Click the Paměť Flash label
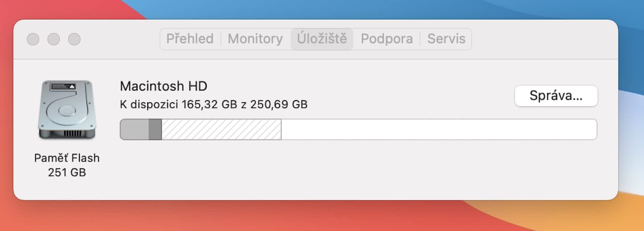Image resolution: width=644 pixels, height=231 pixels. (67, 158)
